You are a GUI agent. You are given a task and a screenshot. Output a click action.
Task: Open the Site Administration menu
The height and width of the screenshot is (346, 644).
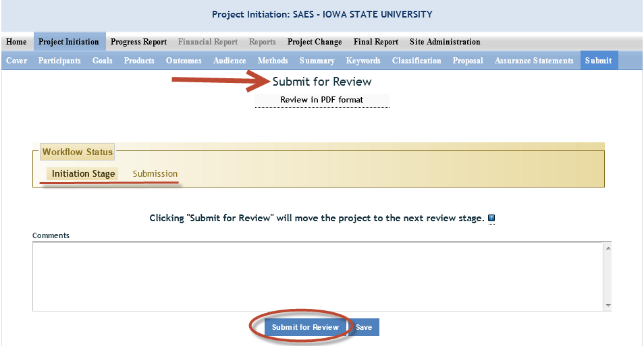click(x=445, y=42)
